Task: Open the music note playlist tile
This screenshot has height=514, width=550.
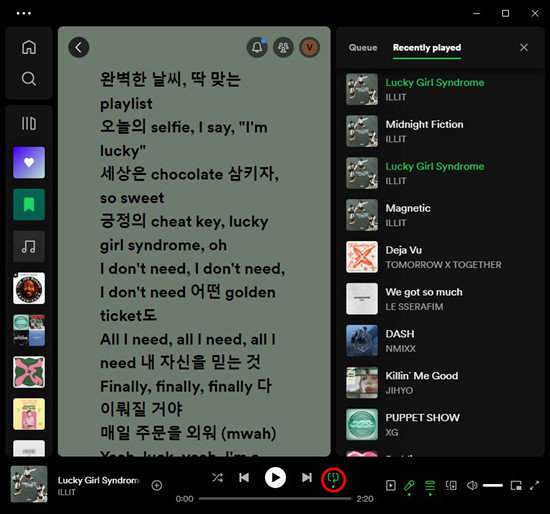Action: click(x=29, y=246)
